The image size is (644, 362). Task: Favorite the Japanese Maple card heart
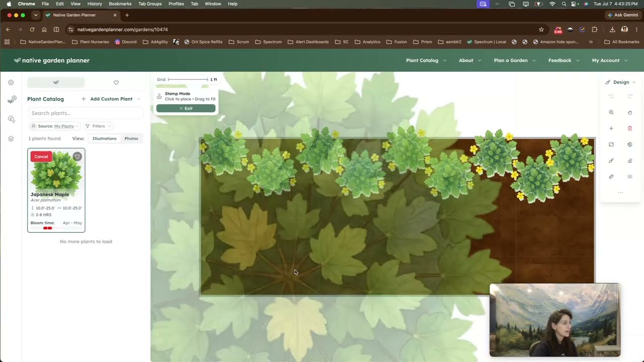(77, 156)
